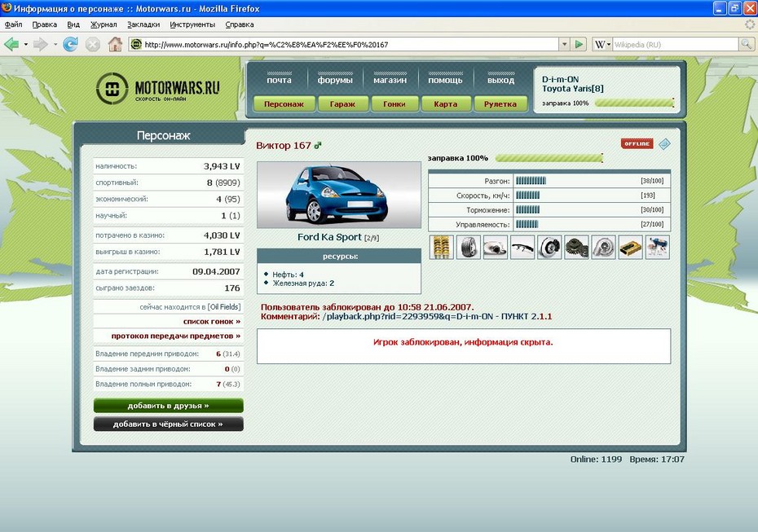
Task: Click the yellow suspension springs part icon
Action: pyautogui.click(x=442, y=247)
